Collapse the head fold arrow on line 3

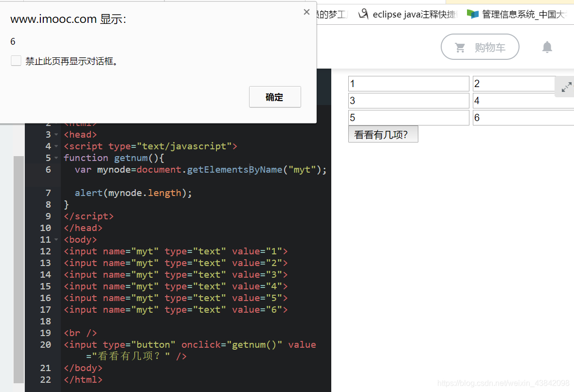tap(56, 135)
